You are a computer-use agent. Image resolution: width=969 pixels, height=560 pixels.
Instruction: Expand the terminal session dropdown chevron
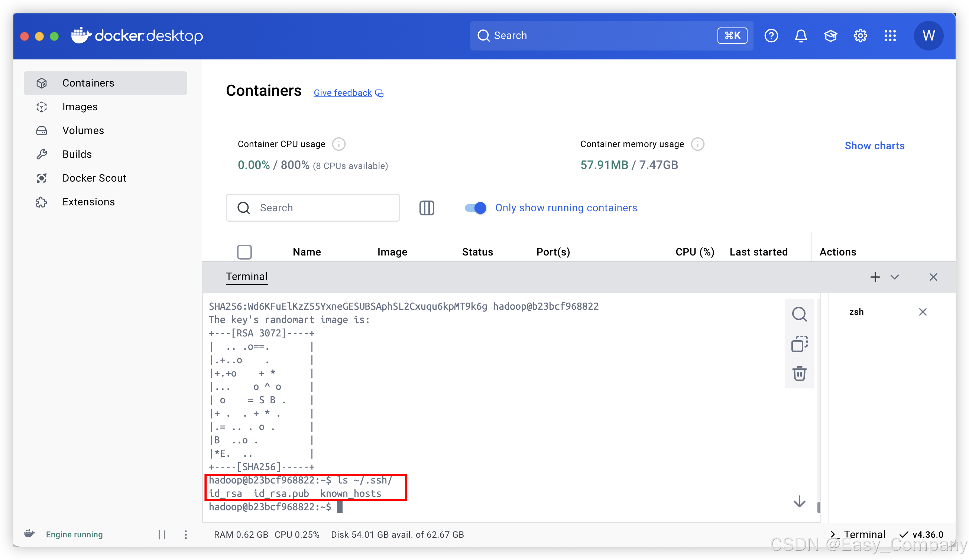coord(894,277)
